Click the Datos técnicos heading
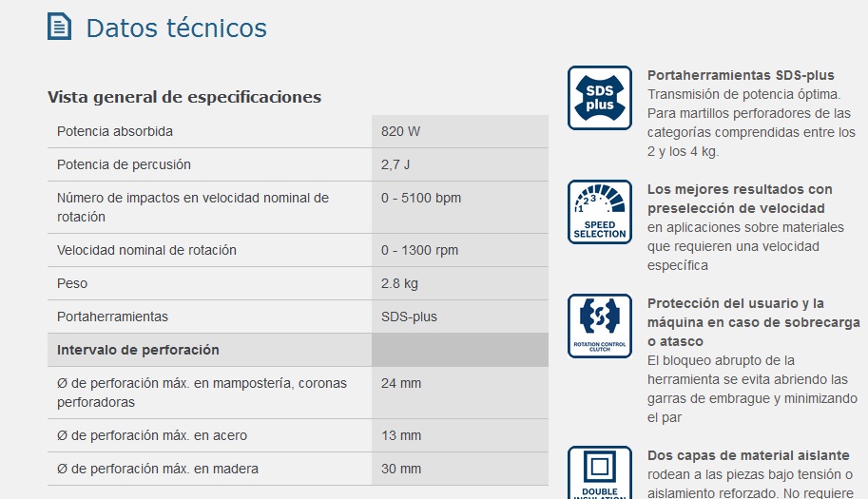Viewport: 868px width, 499px height. (176, 29)
